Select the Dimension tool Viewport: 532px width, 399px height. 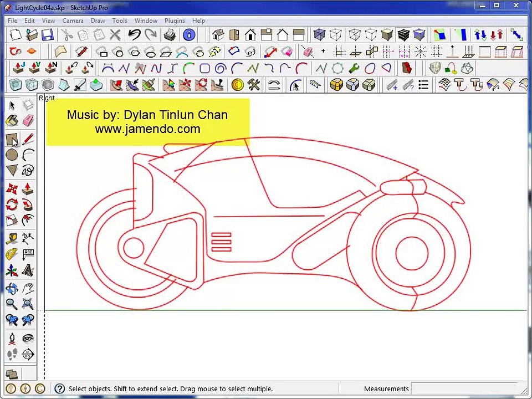tap(28, 238)
